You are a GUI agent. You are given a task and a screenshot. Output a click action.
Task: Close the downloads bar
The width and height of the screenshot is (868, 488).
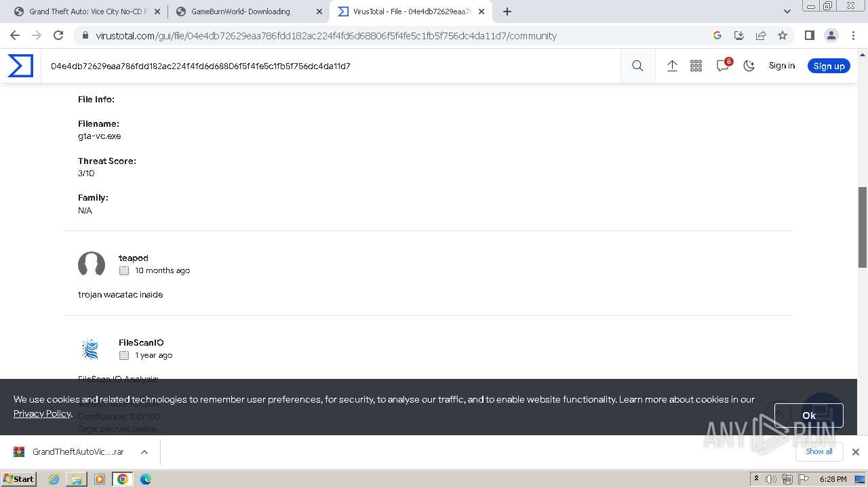[x=856, y=451]
